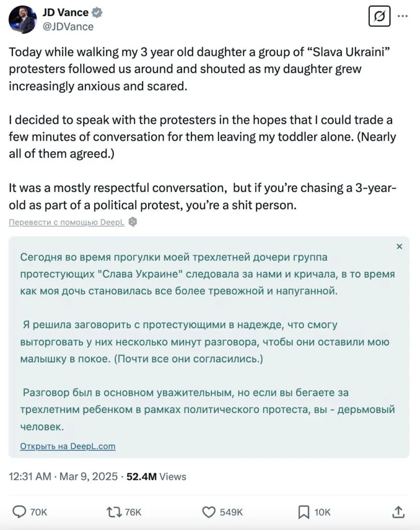Click the Grok icon in the tweet header
The height and width of the screenshot is (530, 420).
pos(380,16)
